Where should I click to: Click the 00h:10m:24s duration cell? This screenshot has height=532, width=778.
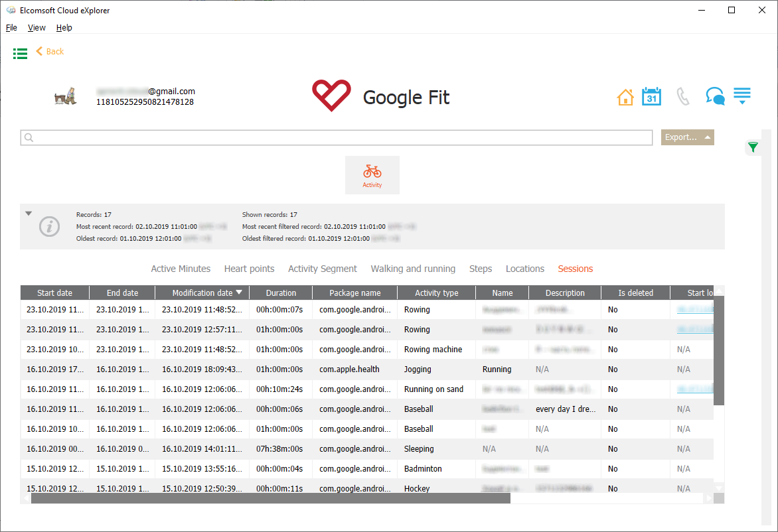pyautogui.click(x=281, y=389)
